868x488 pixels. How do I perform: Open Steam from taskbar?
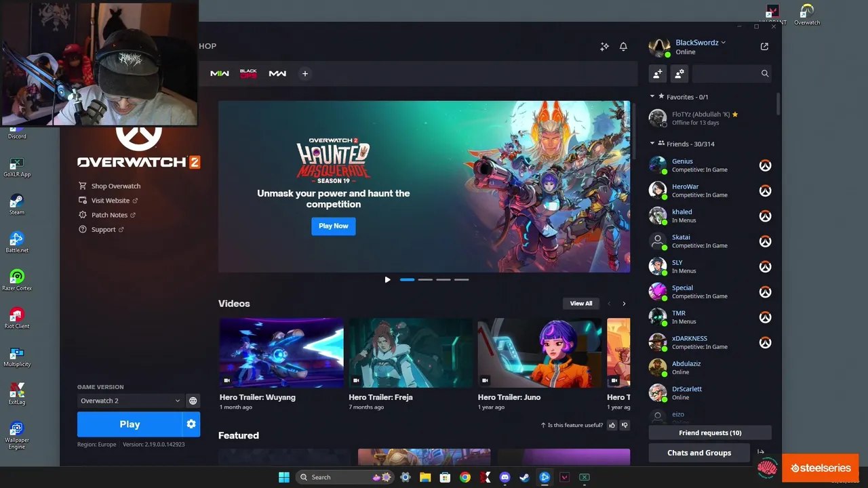[524, 477]
